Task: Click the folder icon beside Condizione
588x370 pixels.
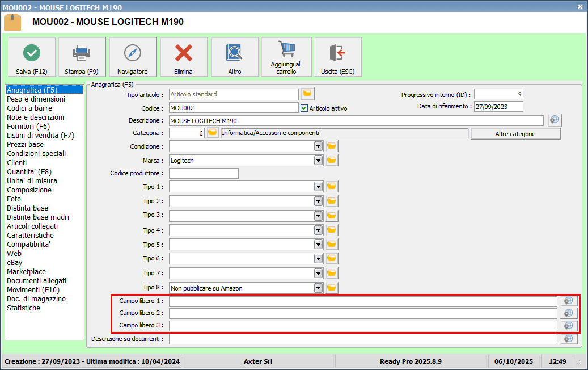Action: [332, 146]
